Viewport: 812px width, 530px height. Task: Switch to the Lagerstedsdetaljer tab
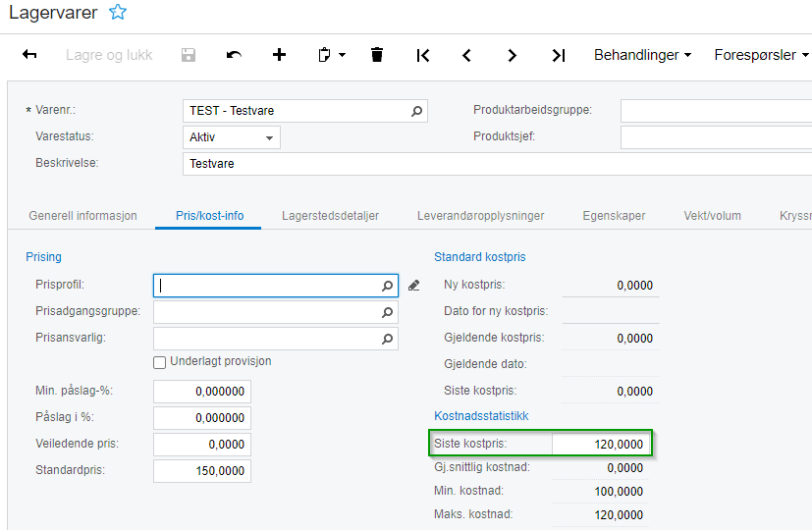(330, 216)
